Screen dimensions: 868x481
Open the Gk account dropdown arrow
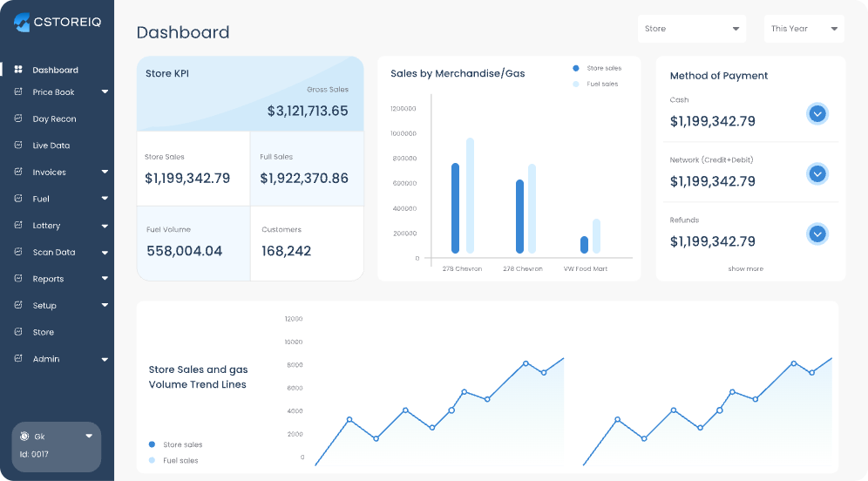[x=89, y=437]
